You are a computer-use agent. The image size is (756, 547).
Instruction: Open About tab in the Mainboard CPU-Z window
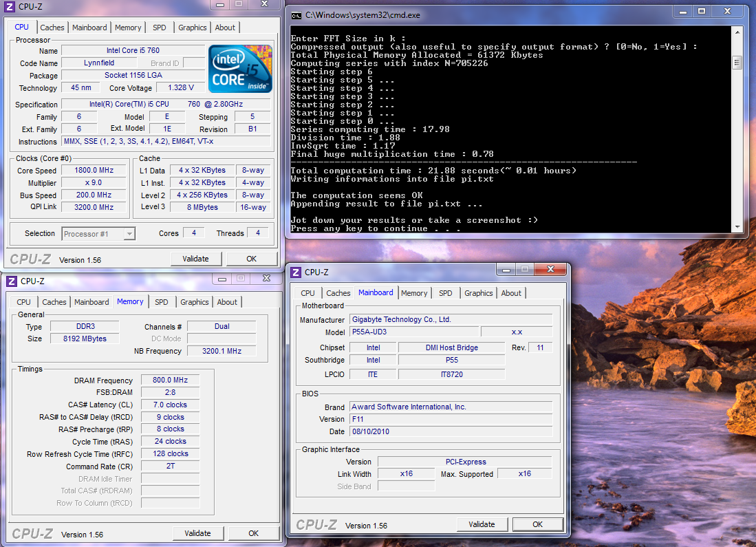[511, 293]
